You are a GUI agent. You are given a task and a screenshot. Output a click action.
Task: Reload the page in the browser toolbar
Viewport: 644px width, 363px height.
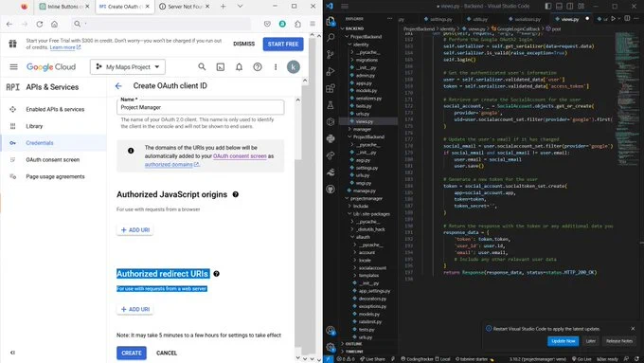[40, 24]
